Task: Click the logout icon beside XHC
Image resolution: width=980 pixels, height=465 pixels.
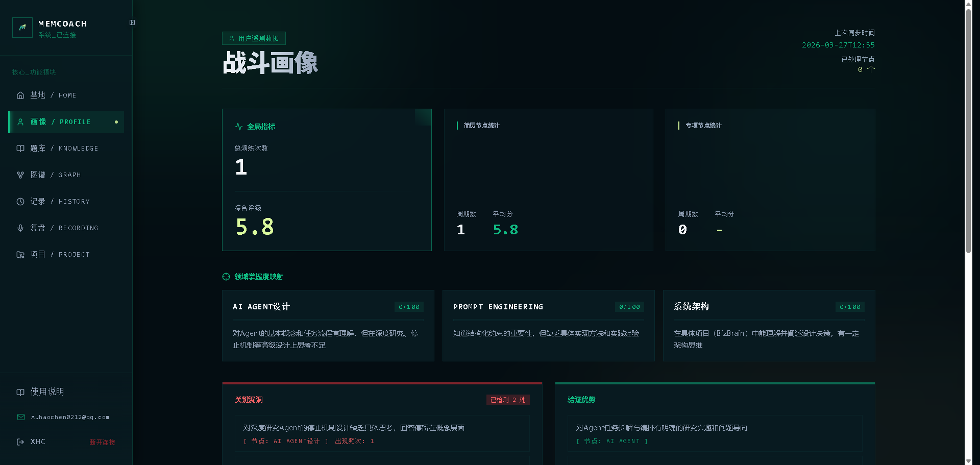Action: [20, 442]
